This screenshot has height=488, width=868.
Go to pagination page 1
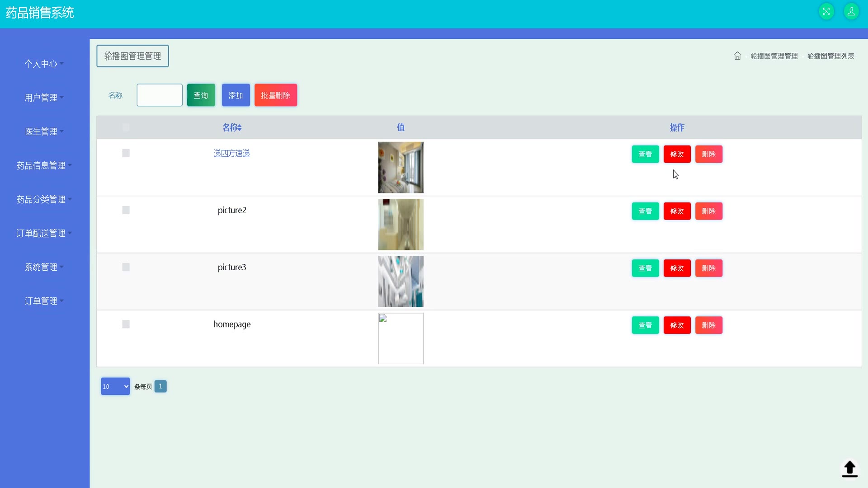tap(160, 386)
